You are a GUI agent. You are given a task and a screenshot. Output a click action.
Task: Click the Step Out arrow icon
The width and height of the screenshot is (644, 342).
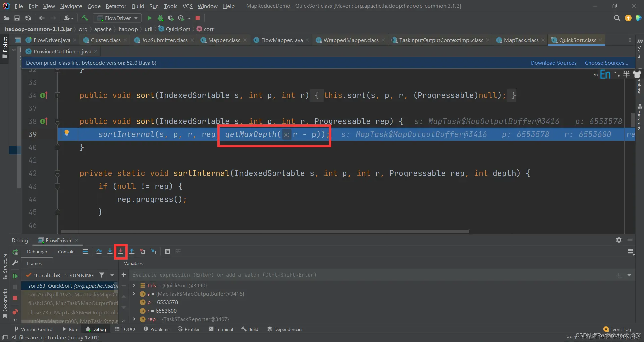pyautogui.click(x=132, y=251)
